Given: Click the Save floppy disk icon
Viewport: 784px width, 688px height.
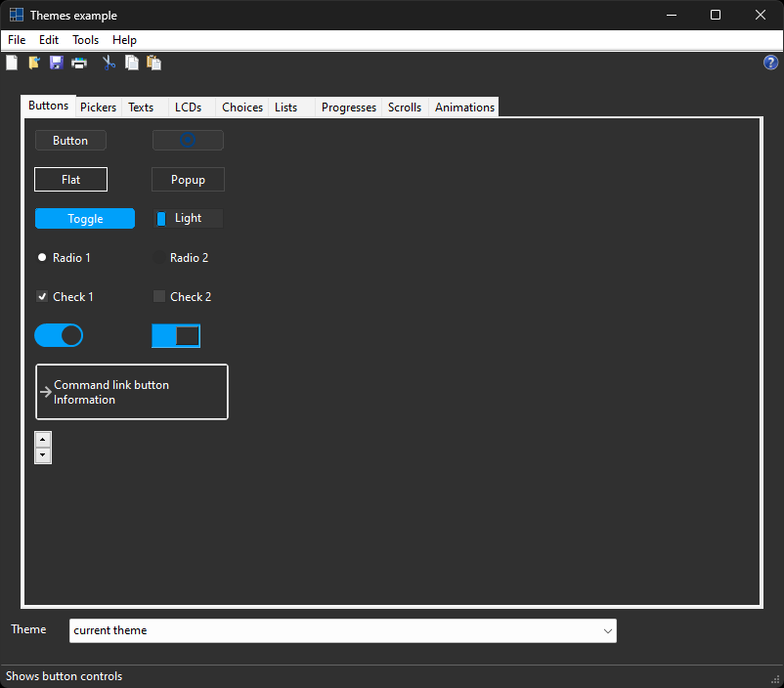Looking at the screenshot, I should click(57, 63).
